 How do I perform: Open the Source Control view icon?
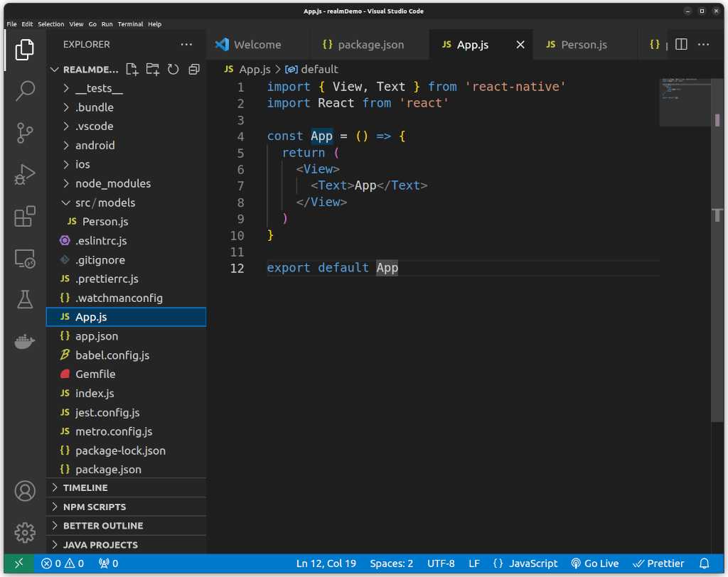tap(25, 133)
